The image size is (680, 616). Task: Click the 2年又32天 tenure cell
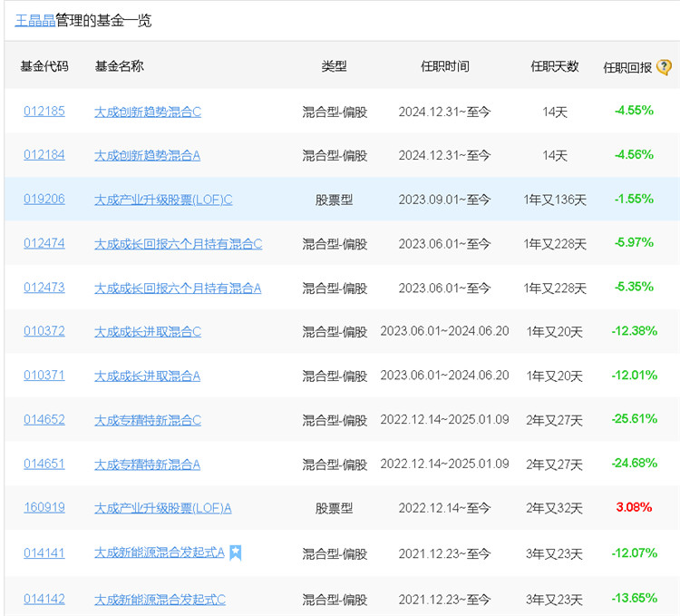tap(554, 508)
